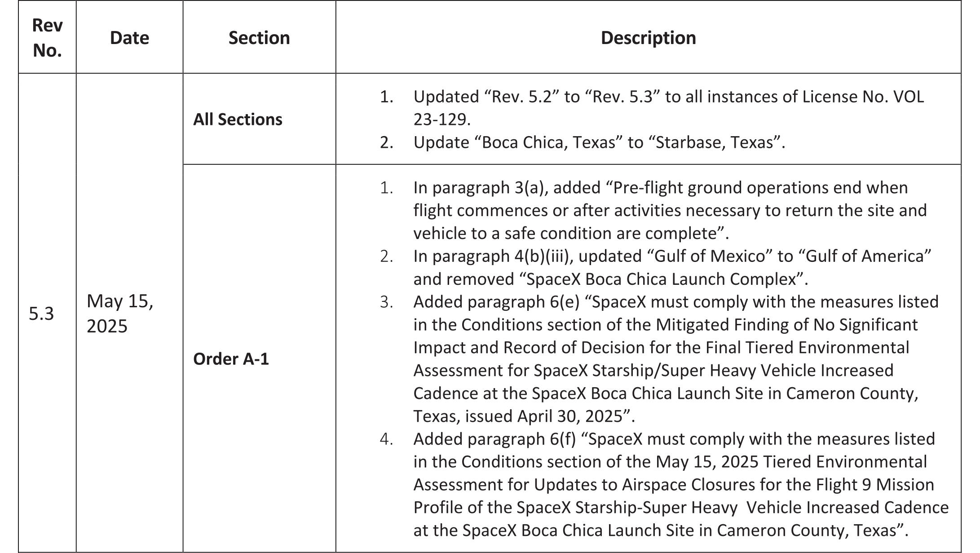Click the "All Sections" section label
This screenshot has width=980, height=553.
click(x=238, y=119)
